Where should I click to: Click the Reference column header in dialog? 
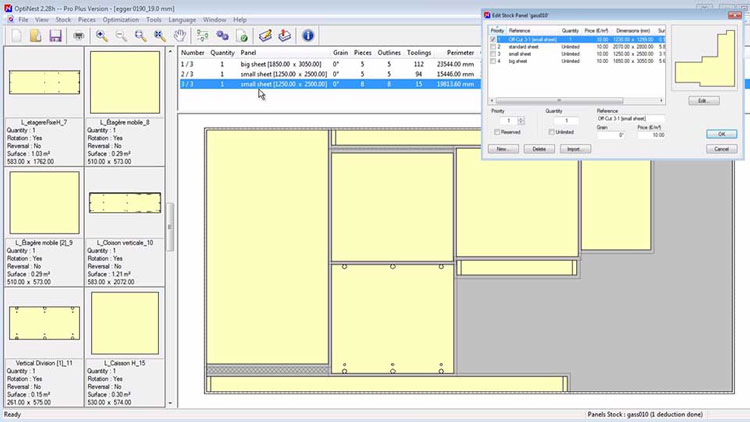(x=519, y=31)
